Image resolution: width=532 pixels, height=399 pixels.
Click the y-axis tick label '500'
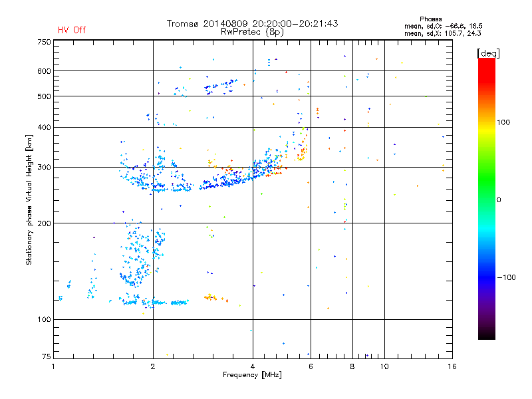pyautogui.click(x=45, y=96)
